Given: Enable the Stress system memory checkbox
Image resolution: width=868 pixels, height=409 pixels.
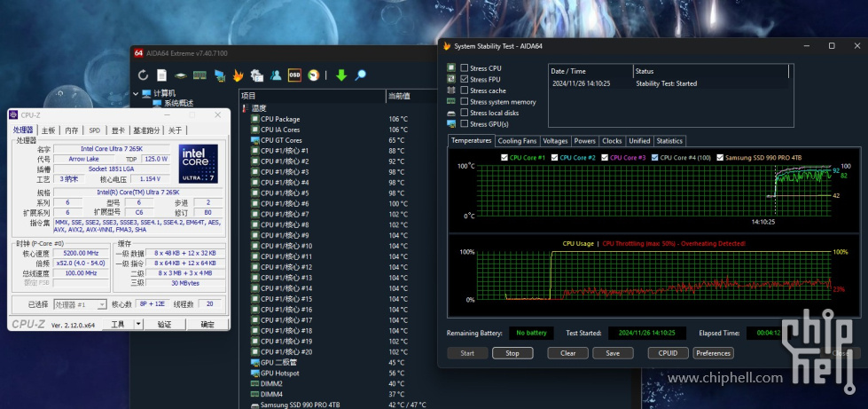Looking at the screenshot, I should [x=465, y=101].
